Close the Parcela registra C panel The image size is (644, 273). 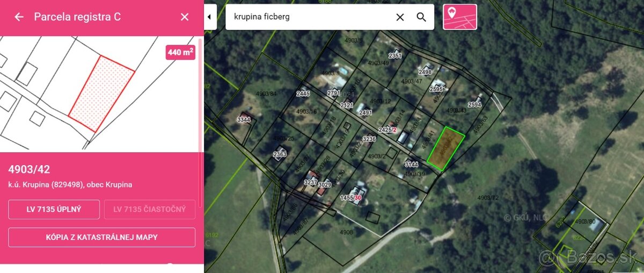pos(185,17)
